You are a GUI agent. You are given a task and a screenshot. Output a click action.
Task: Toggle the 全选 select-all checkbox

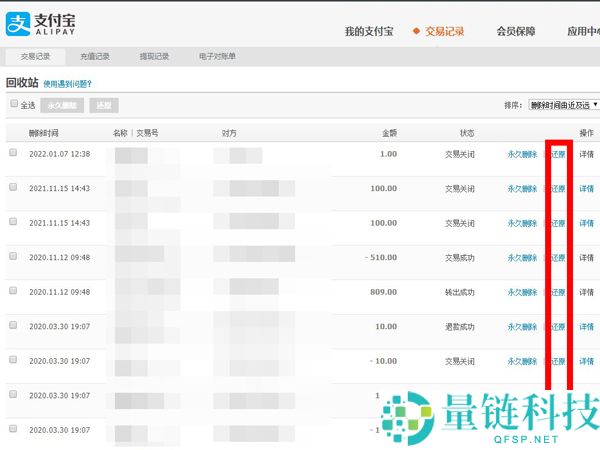pyautogui.click(x=14, y=104)
